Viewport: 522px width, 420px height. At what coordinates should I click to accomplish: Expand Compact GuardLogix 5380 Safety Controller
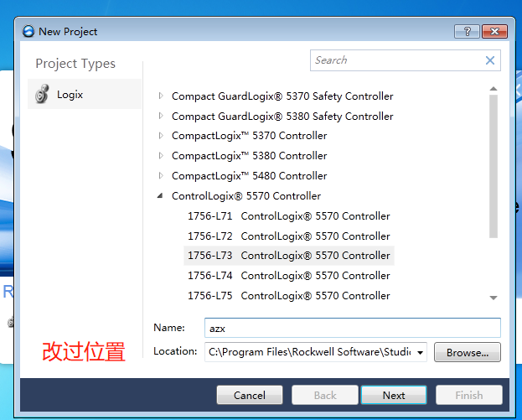[x=161, y=116]
